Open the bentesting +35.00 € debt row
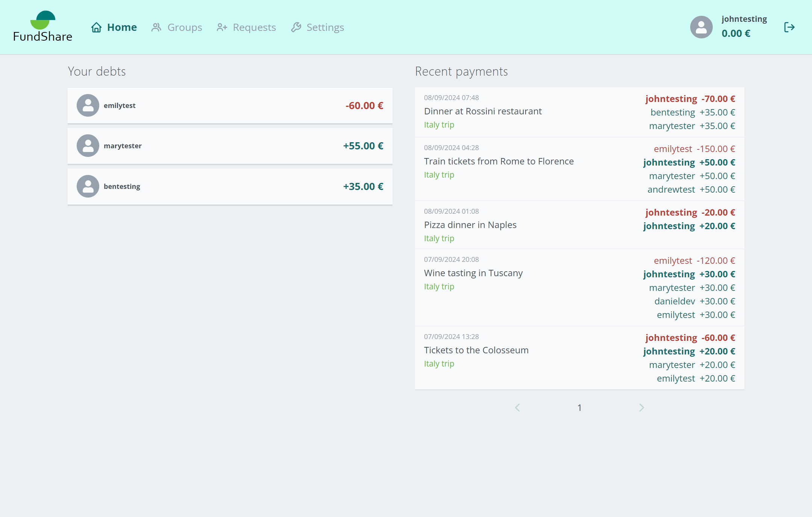 tap(230, 186)
